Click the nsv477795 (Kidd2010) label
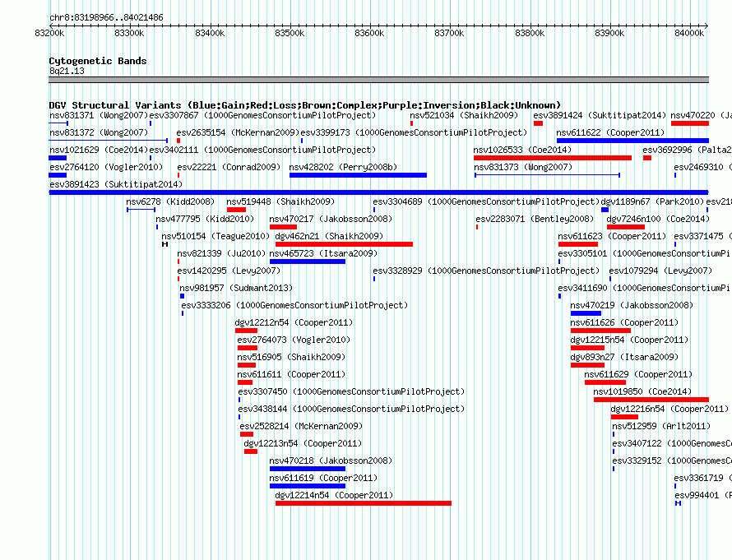 tap(205, 219)
